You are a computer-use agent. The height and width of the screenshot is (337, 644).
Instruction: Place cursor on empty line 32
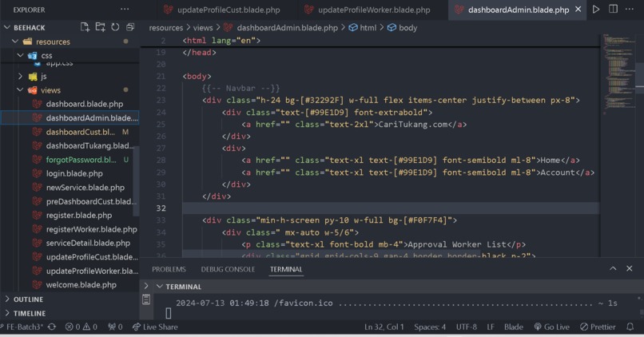[390, 208]
